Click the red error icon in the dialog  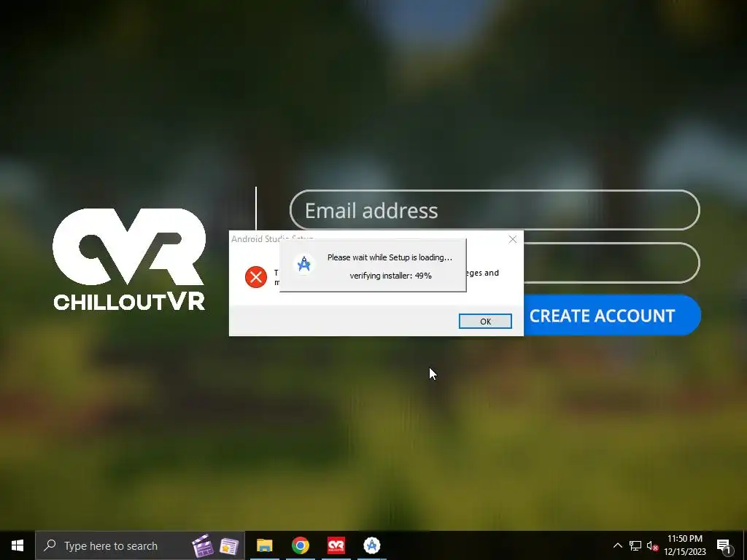256,276
